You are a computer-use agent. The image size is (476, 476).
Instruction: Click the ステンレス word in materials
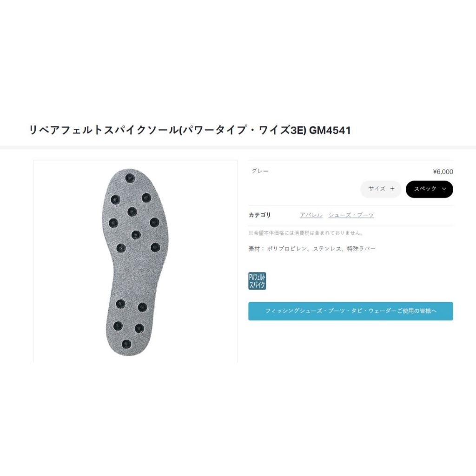pos(327,249)
